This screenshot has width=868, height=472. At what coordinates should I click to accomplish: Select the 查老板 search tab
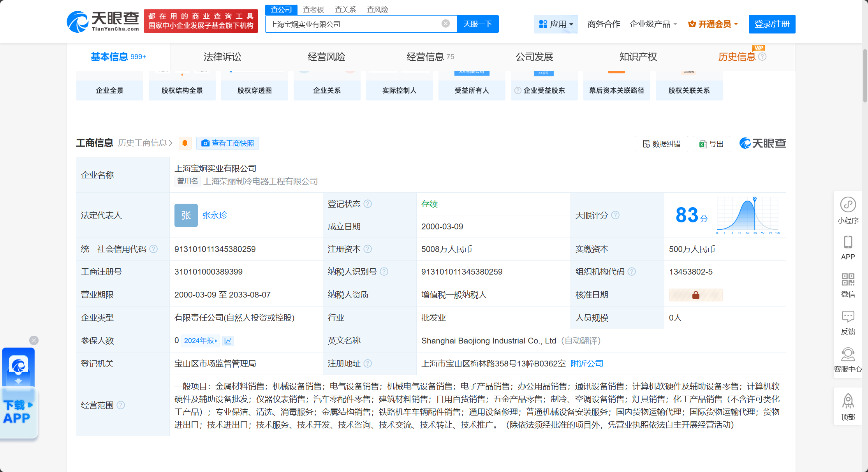pos(313,9)
